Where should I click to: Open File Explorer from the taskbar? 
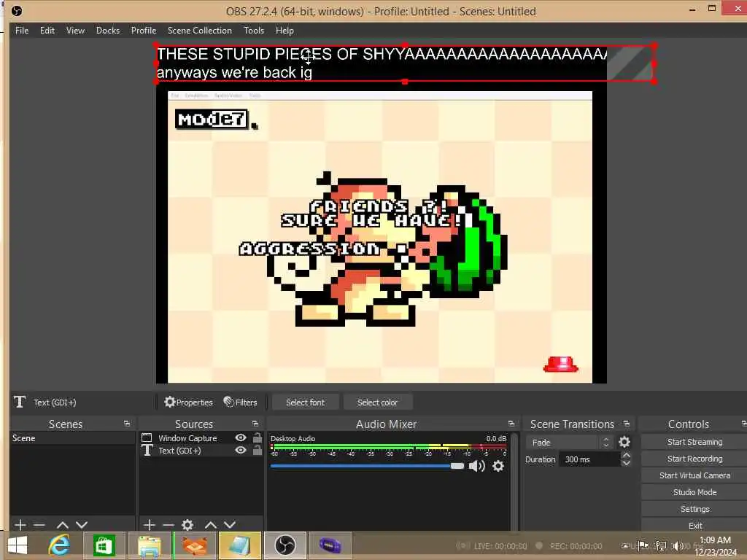click(x=149, y=545)
